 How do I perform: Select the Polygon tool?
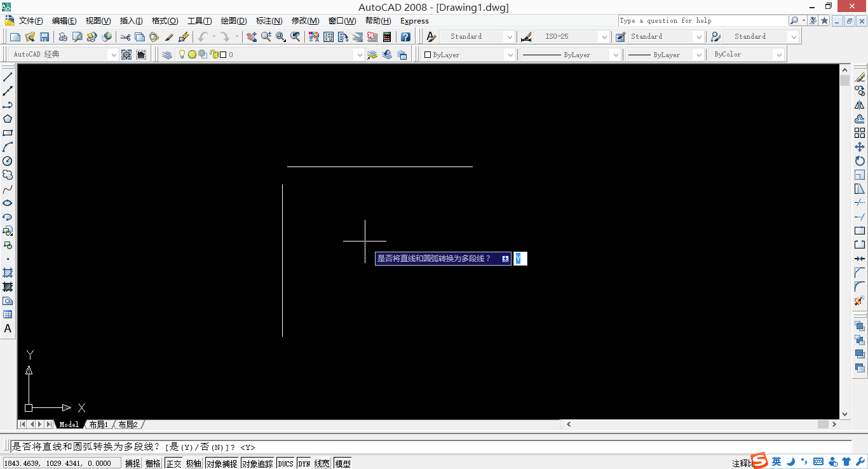(8, 119)
